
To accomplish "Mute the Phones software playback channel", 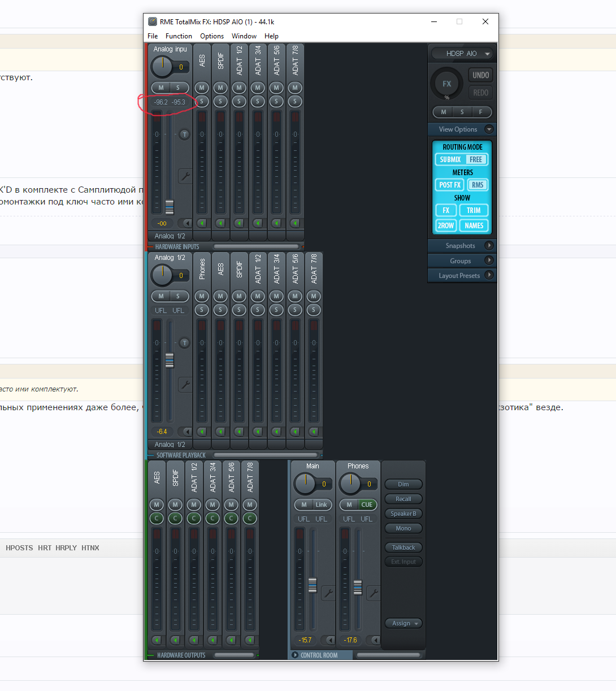I will point(202,296).
